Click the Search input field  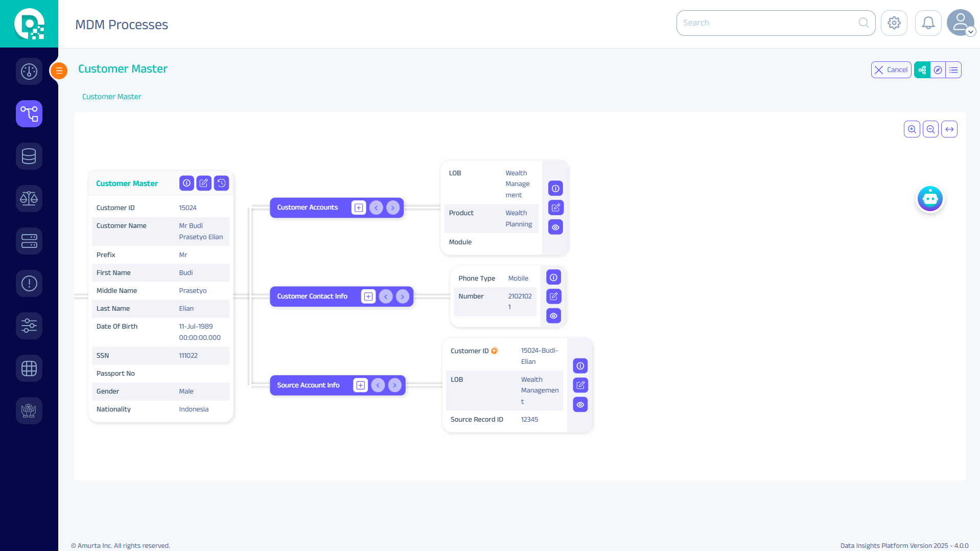click(x=769, y=23)
